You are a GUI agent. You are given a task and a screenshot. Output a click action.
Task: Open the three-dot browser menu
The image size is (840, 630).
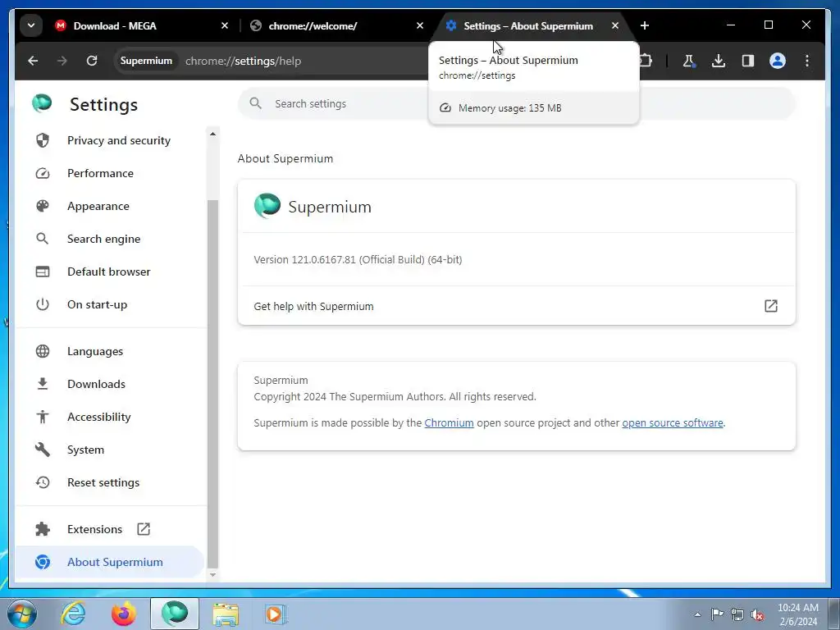[x=807, y=61]
